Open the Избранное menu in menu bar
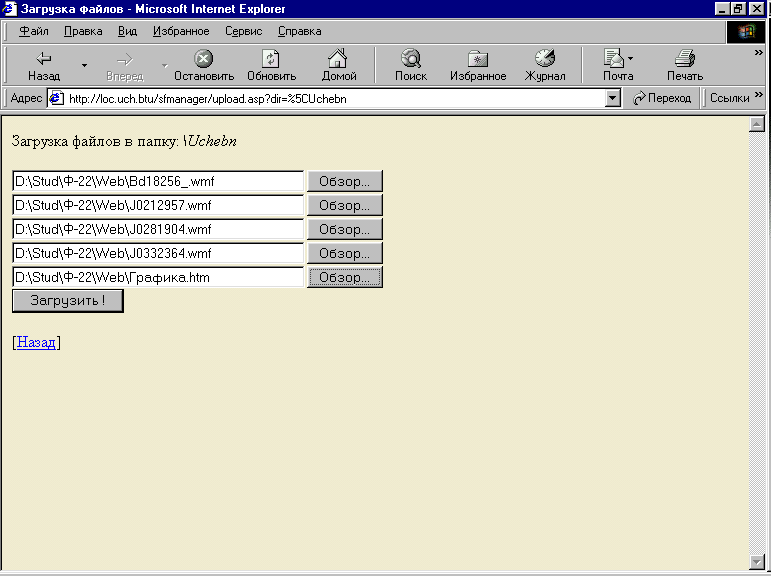 pyautogui.click(x=181, y=31)
